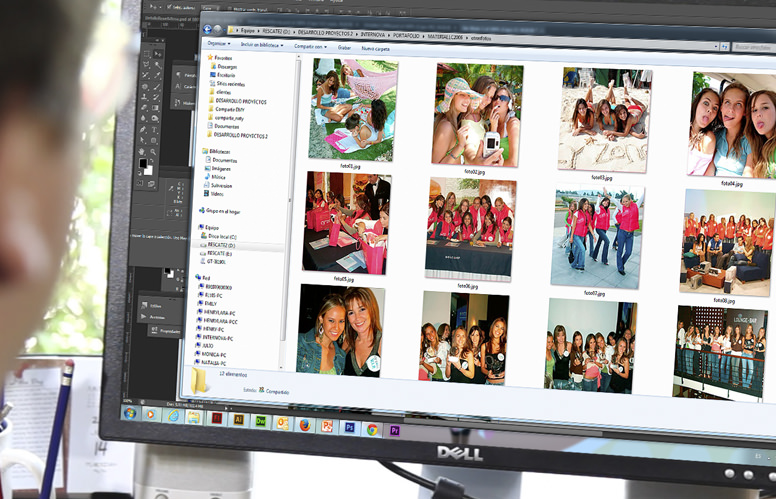Open the Vídeos library
Viewport: 776px width, 499px height.
pos(214,194)
